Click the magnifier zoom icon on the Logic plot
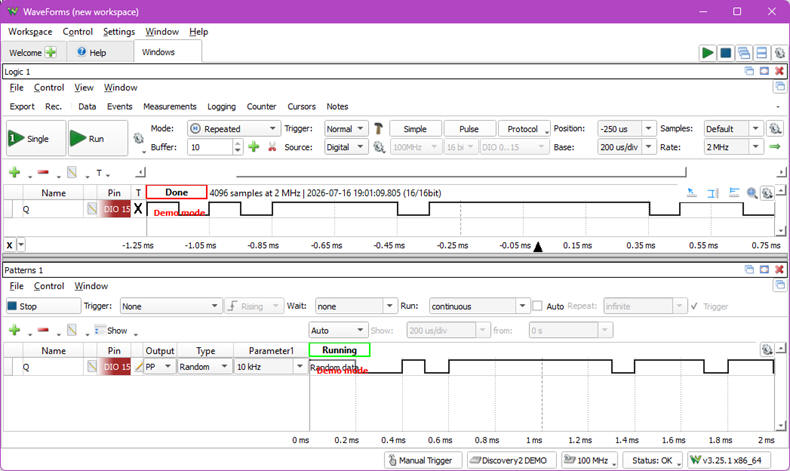Image resolution: width=790 pixels, height=471 pixels. pyautogui.click(x=752, y=192)
